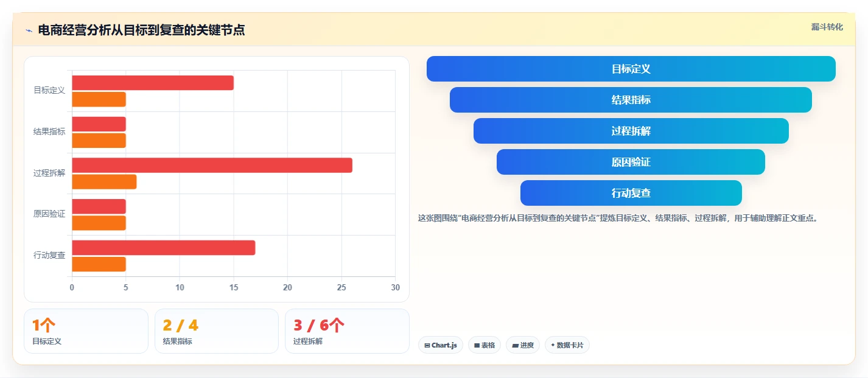868x378 pixels.
Task: Click the 进度 tag chip
Action: click(523, 345)
